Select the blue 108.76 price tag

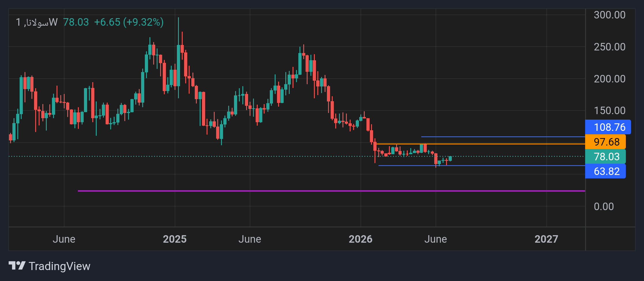608,127
